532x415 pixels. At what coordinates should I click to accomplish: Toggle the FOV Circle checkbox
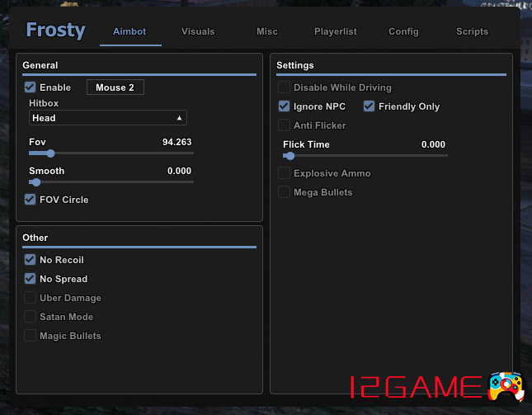click(x=31, y=200)
